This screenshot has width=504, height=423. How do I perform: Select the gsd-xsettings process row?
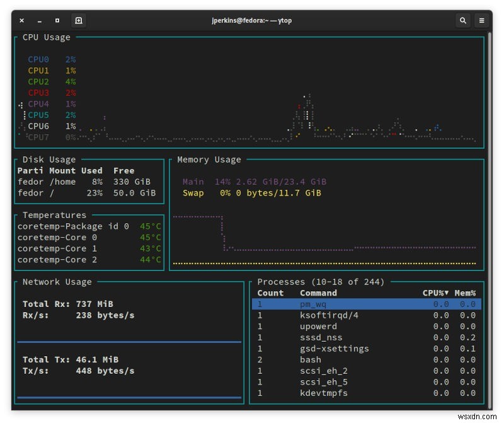click(334, 349)
